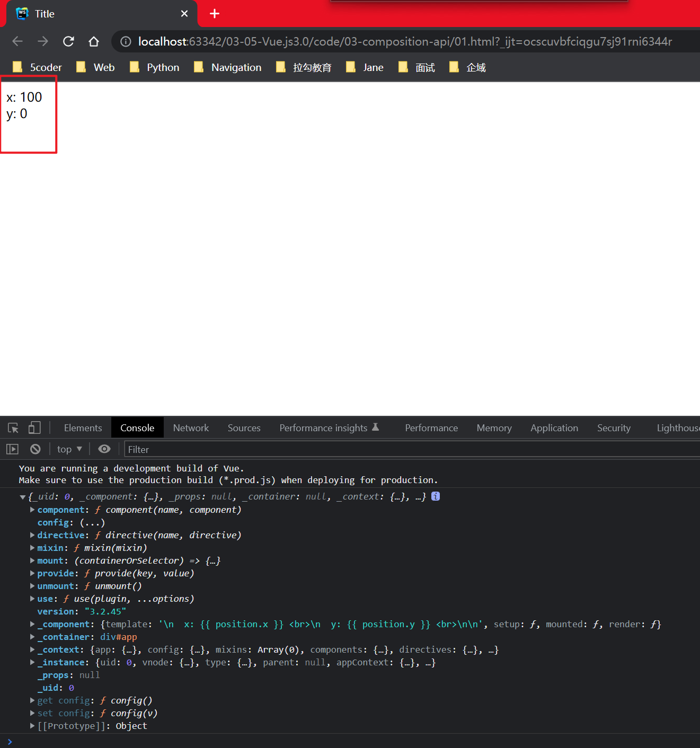This screenshot has height=748, width=700.
Task: Click the localhost URL address bar
Action: point(405,41)
